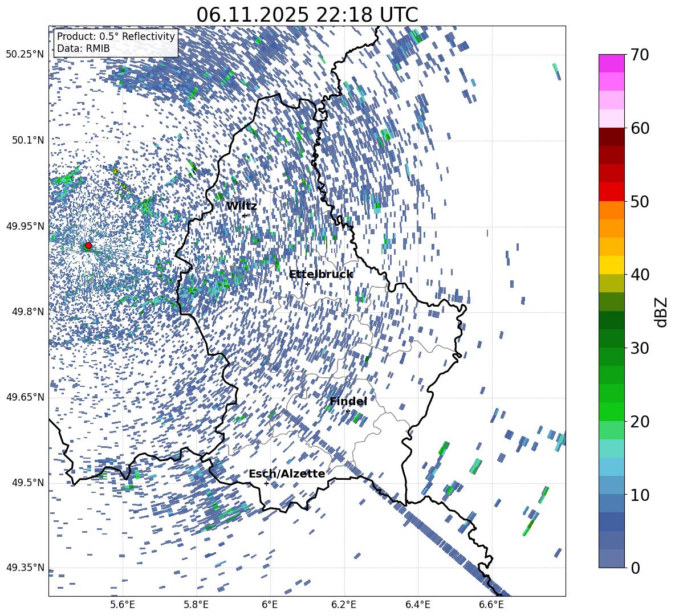The width and height of the screenshot is (675, 616).
Task: Click the 'Product: 0.5° Reflectivity' legend text
Action: [x=116, y=36]
